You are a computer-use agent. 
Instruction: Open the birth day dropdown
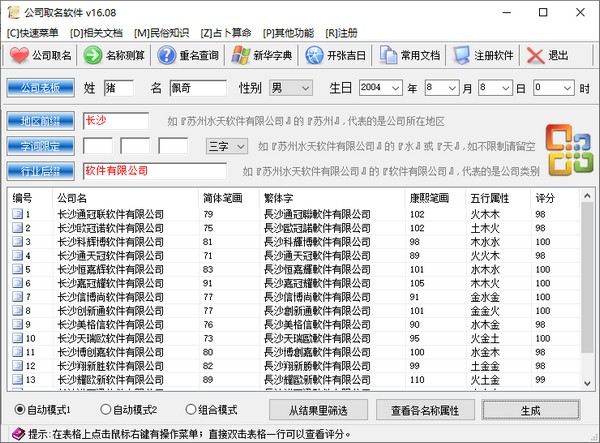pyautogui.click(x=495, y=88)
